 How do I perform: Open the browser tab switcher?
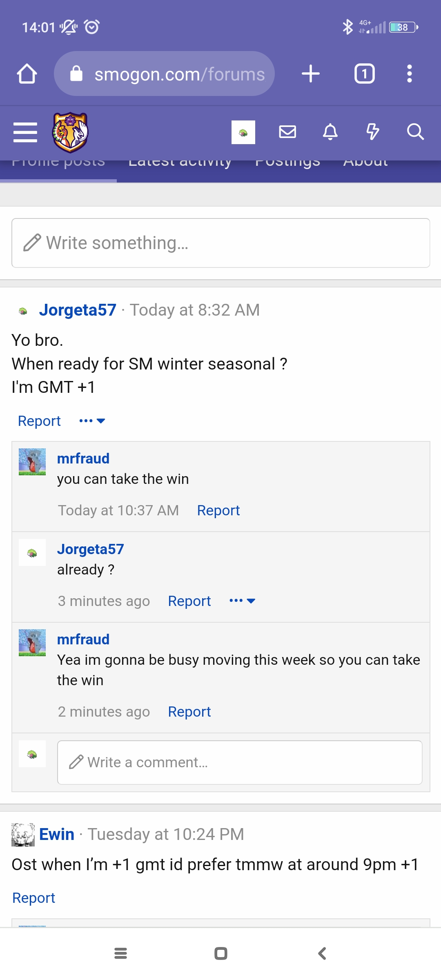(364, 74)
